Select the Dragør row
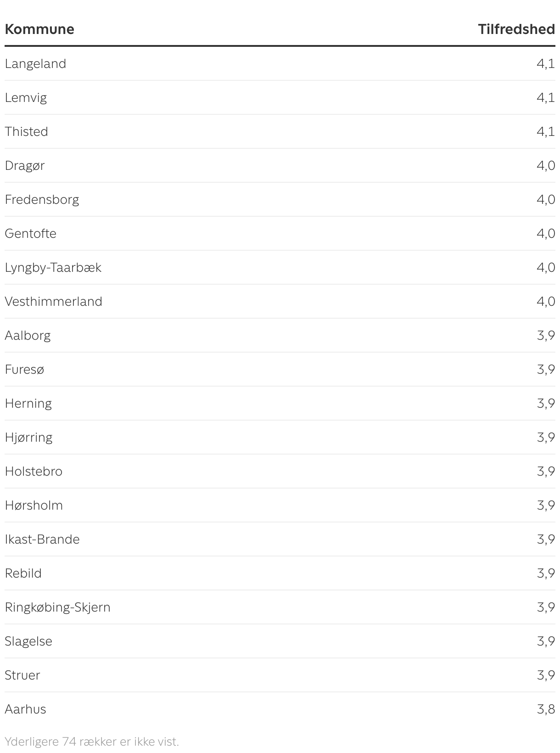560x753 pixels. pyautogui.click(x=280, y=165)
